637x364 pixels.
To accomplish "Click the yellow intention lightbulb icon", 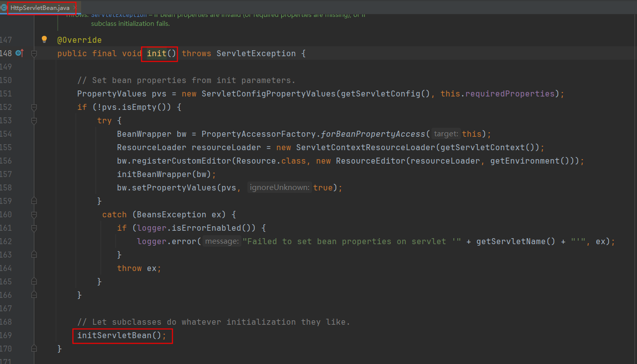I will click(44, 39).
